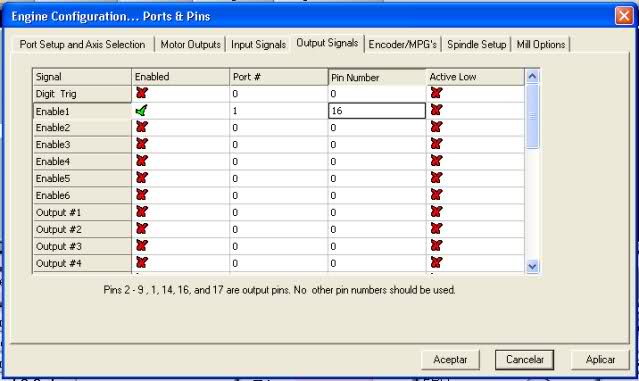Toggle Active Low for Output #2

pyautogui.click(x=436, y=229)
